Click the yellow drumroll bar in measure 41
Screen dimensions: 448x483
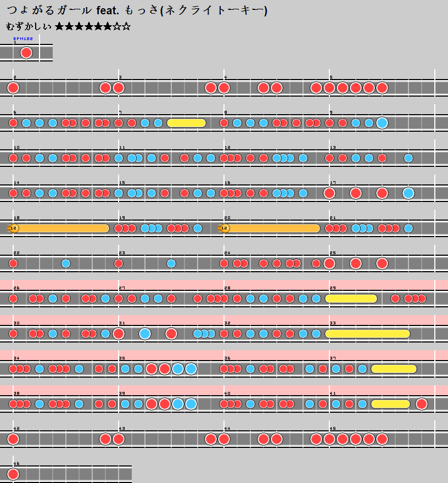click(x=391, y=404)
